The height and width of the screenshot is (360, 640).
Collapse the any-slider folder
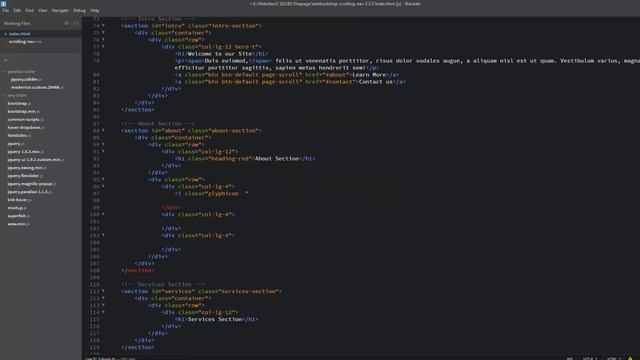pyautogui.click(x=17, y=96)
